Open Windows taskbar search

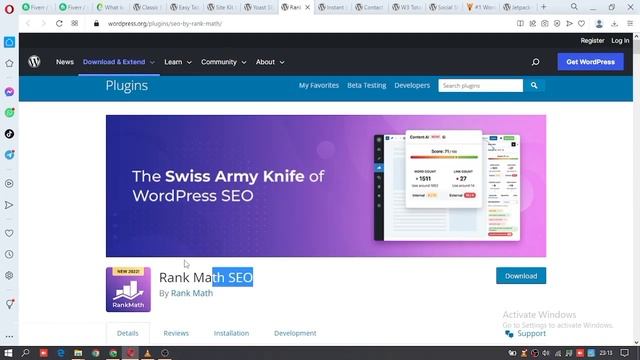[25, 353]
